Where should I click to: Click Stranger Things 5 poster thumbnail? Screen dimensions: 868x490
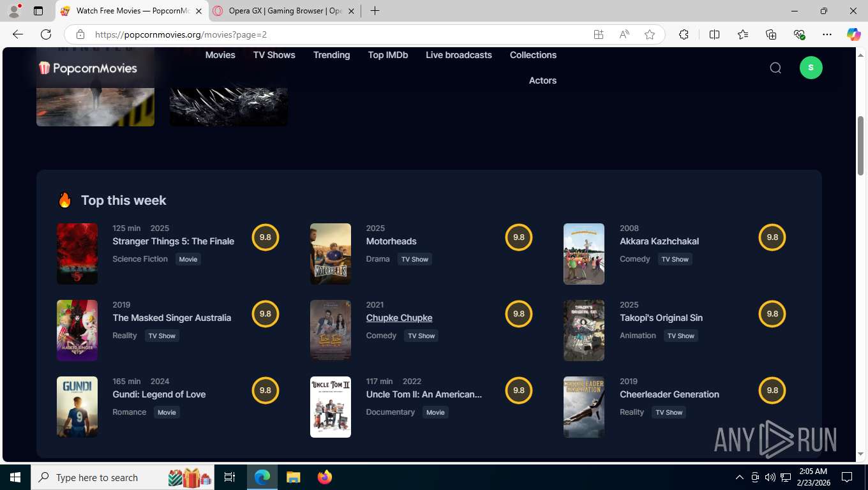tap(77, 254)
